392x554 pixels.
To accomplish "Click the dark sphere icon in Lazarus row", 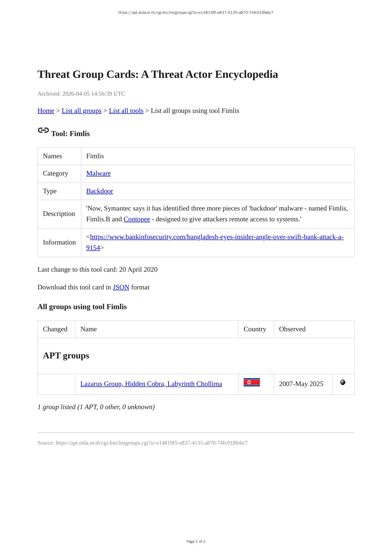I will pyautogui.click(x=343, y=382).
